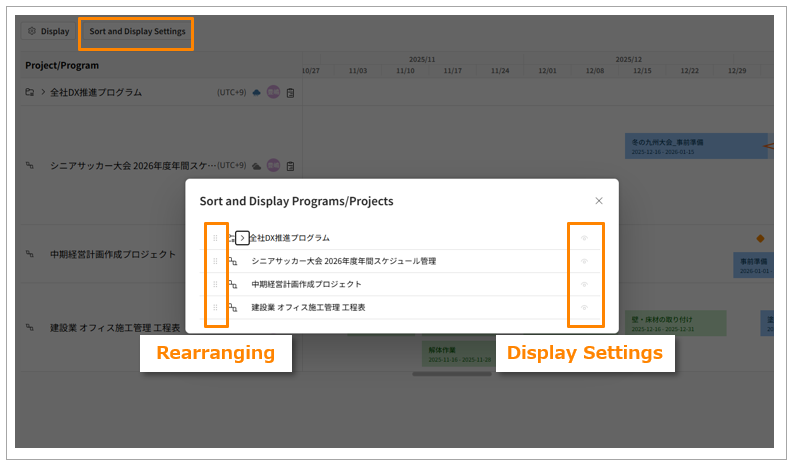Toggle visibility eye for 全社DX推進プログラム
793x463 pixels.
tap(585, 238)
